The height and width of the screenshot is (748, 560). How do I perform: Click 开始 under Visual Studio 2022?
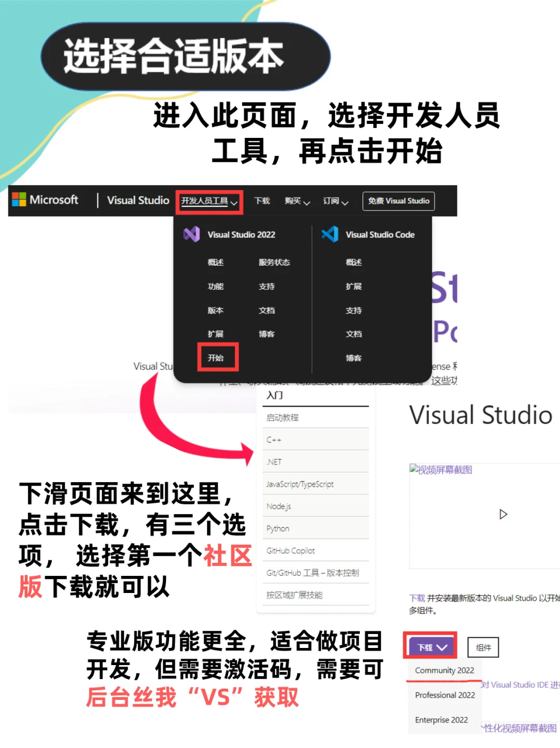[x=217, y=358]
